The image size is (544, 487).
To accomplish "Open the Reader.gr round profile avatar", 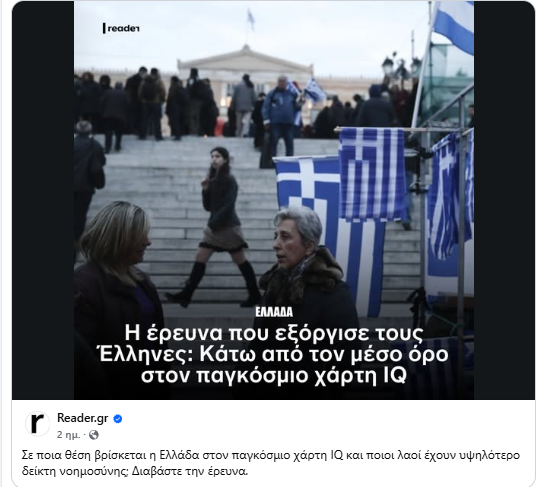I will [37, 424].
